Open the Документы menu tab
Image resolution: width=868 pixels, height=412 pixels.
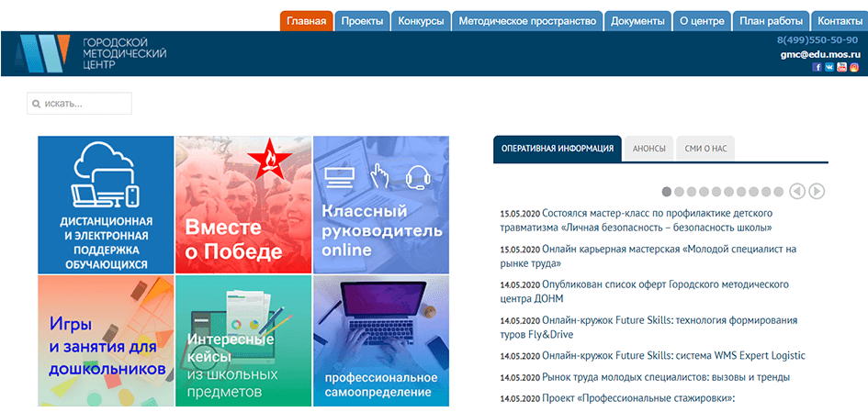pyautogui.click(x=637, y=21)
